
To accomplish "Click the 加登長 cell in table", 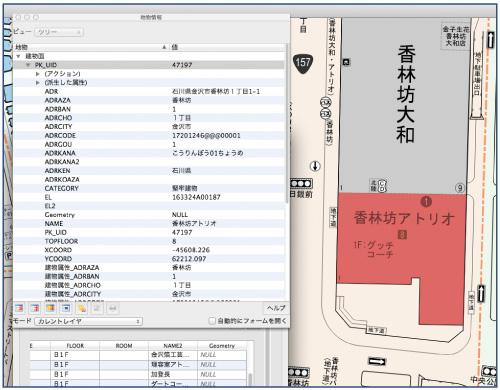I will (173, 374).
